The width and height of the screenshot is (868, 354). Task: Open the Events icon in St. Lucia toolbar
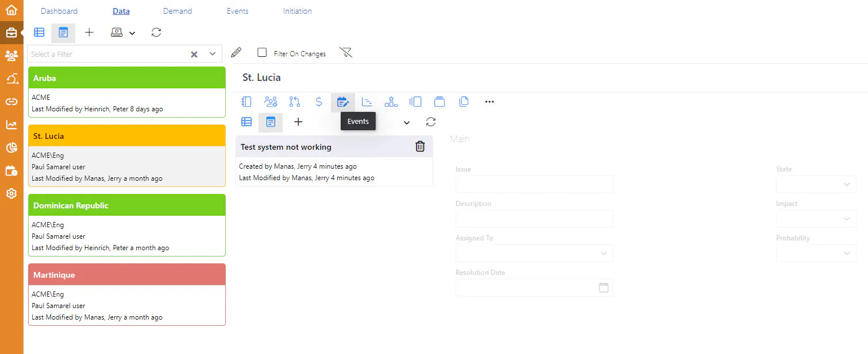[x=343, y=102]
